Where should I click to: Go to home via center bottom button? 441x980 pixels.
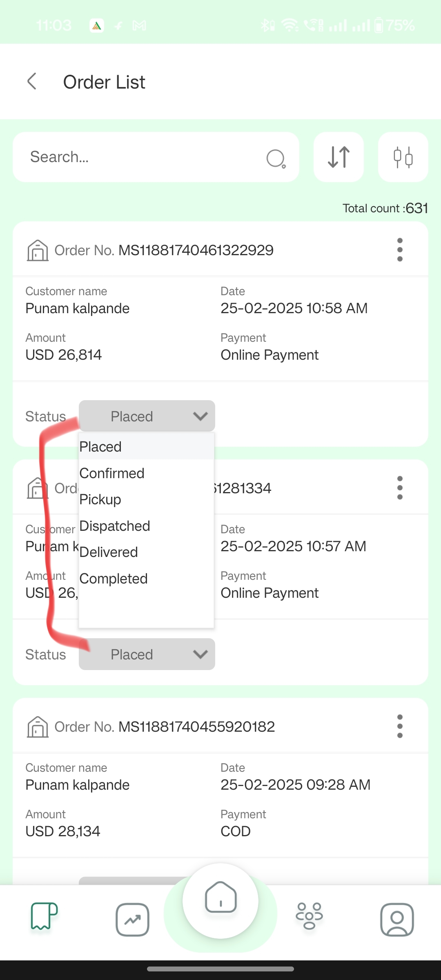[x=220, y=900]
